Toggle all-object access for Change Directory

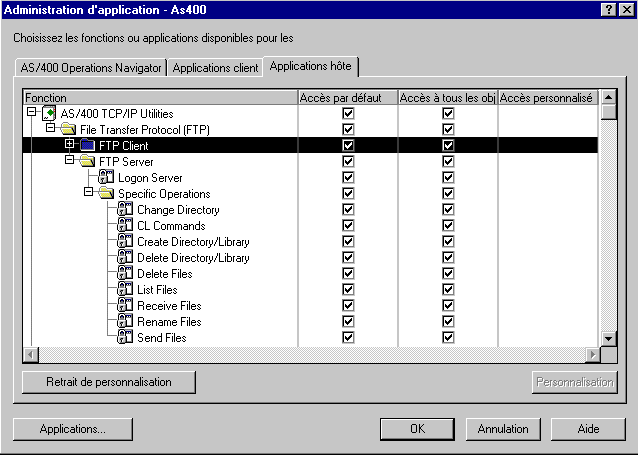(448, 209)
